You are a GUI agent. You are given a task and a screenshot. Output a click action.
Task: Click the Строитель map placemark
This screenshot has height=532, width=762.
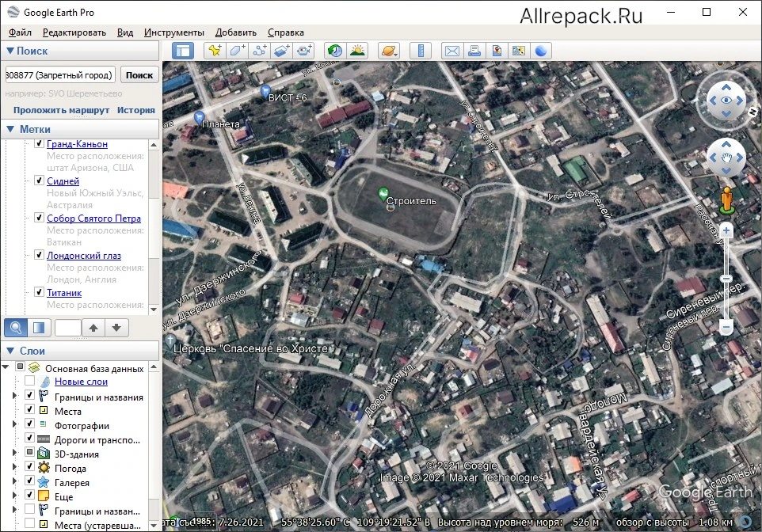(x=383, y=195)
